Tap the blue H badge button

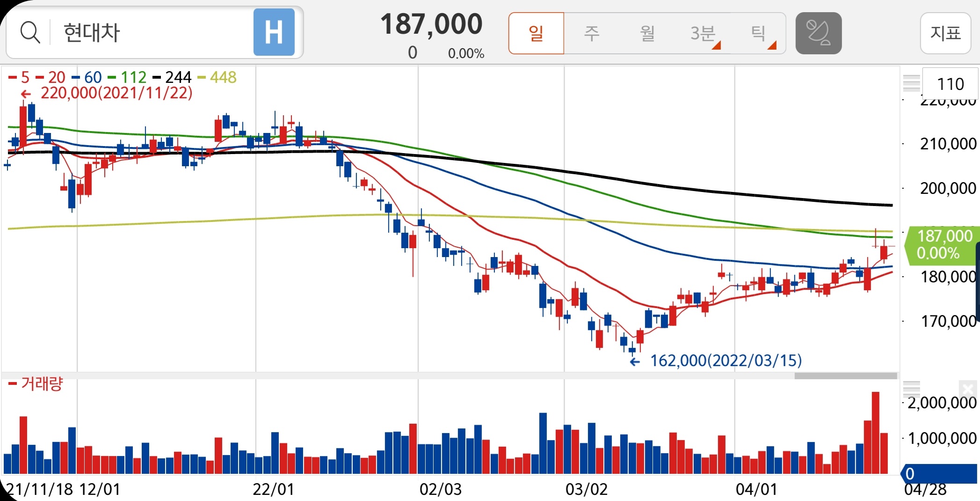[274, 32]
